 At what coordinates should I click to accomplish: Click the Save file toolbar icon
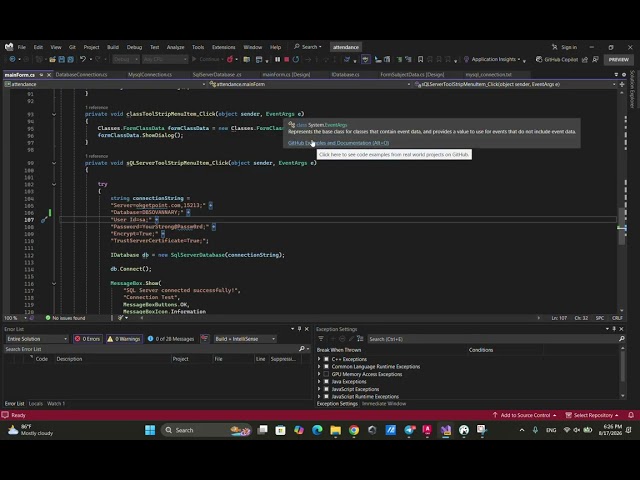click(x=61, y=60)
